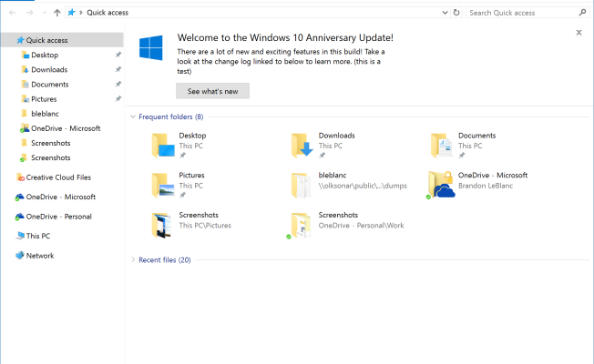Screen dimensions: 594x364
Task: Click the search magnifier icon
Action: click(x=582, y=13)
